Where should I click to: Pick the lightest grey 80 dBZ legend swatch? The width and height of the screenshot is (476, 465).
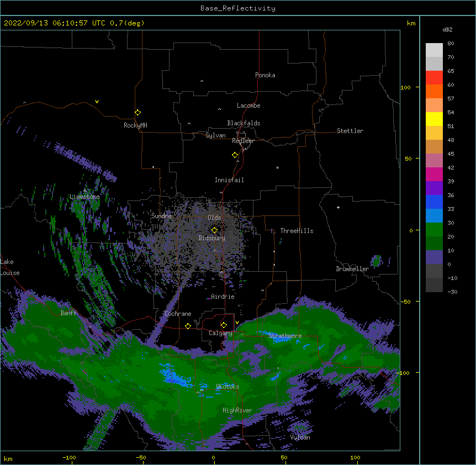point(434,50)
